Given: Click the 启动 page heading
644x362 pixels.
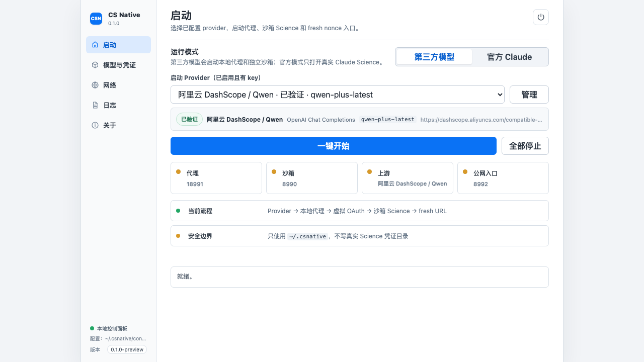Looking at the screenshot, I should [x=181, y=16].
